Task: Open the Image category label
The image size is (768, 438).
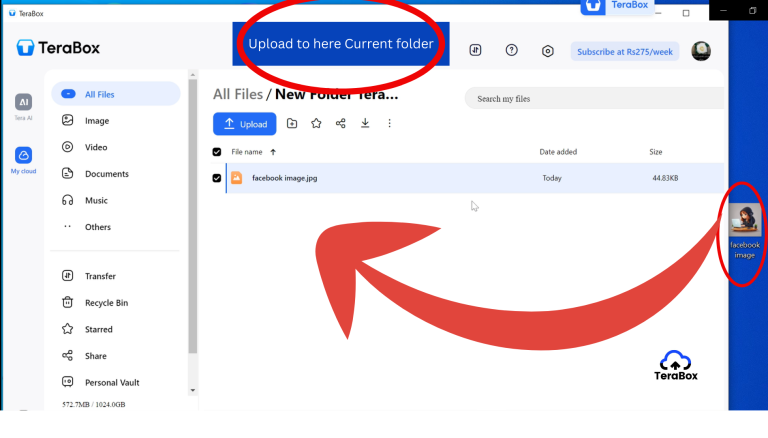Action: tap(97, 121)
